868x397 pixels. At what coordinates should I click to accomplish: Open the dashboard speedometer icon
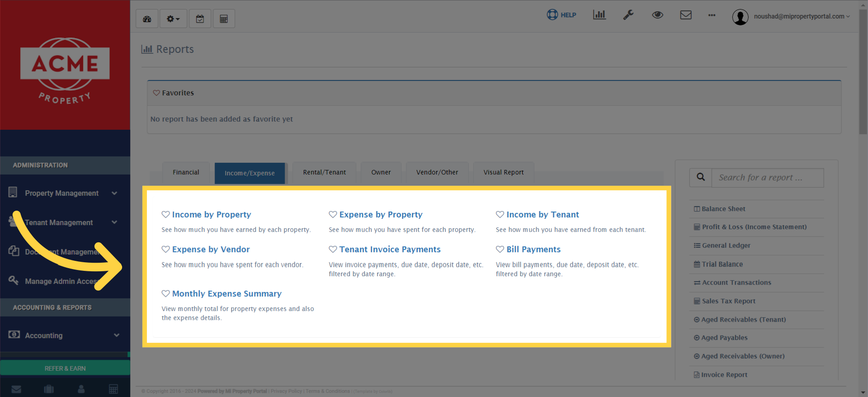[147, 19]
